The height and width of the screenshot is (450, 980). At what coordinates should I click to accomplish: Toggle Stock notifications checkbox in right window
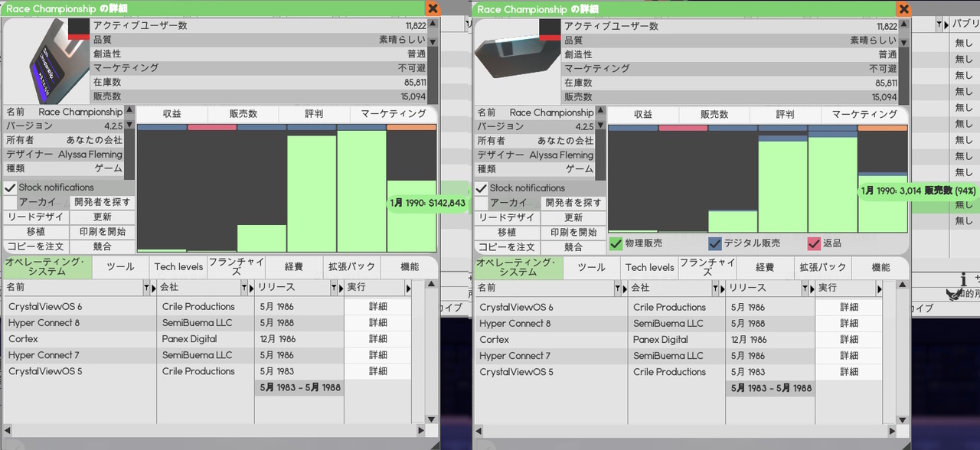pyautogui.click(x=482, y=188)
